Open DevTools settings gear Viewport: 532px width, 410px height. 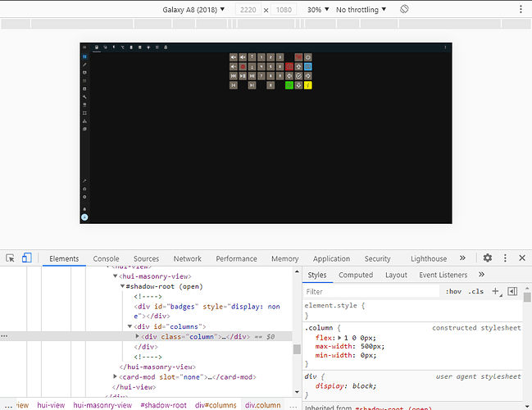pos(488,258)
